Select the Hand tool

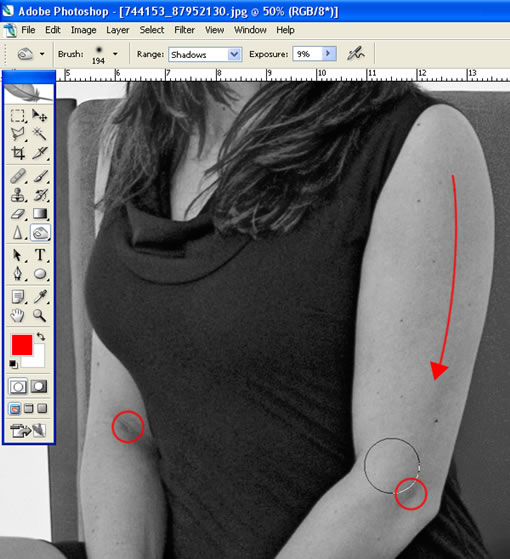coord(17,316)
